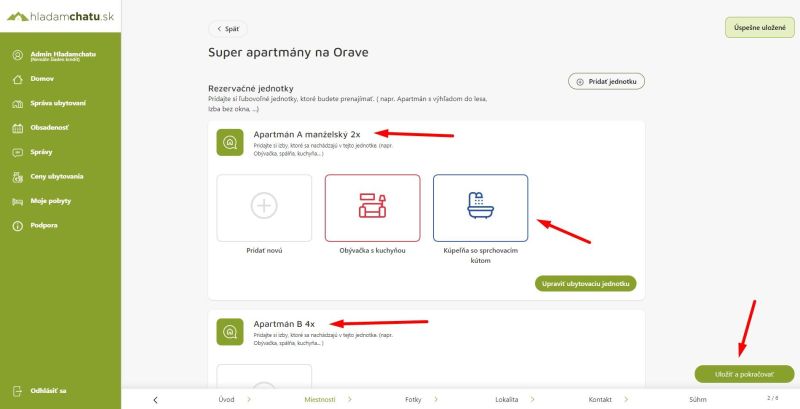
Task: Open Ceny ubytovania menu label
Action: [x=57, y=176]
